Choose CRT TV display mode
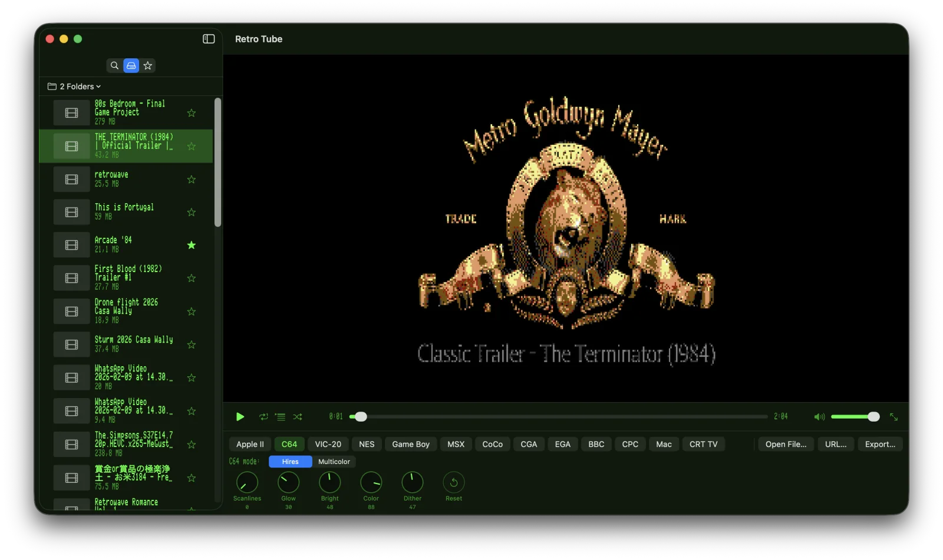The image size is (943, 560). tap(704, 444)
